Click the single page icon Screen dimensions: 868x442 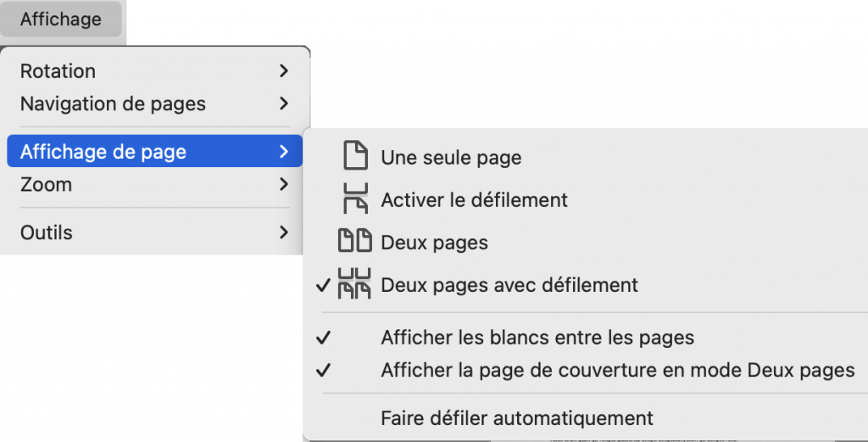point(355,157)
